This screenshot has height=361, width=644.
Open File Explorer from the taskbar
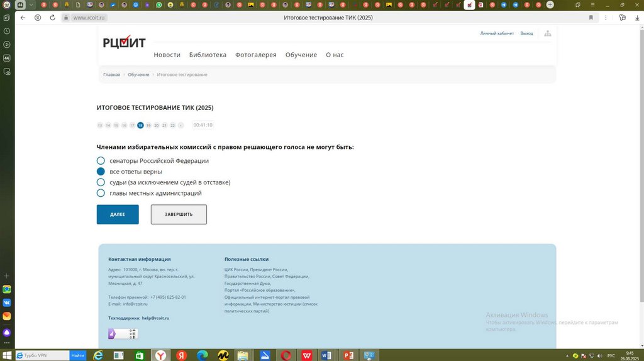pos(243,355)
